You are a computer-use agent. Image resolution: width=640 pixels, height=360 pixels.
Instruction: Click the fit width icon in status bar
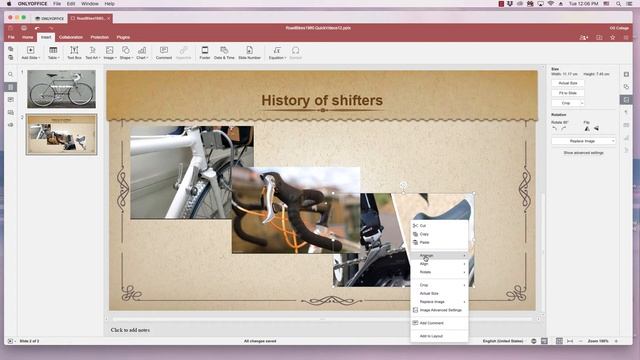point(570,341)
